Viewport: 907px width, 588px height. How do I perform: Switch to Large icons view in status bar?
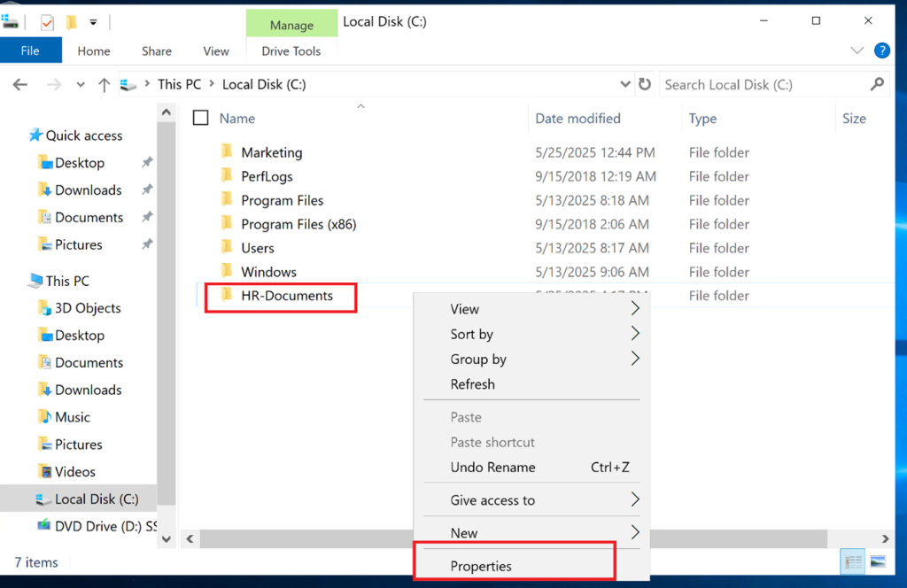click(x=878, y=561)
